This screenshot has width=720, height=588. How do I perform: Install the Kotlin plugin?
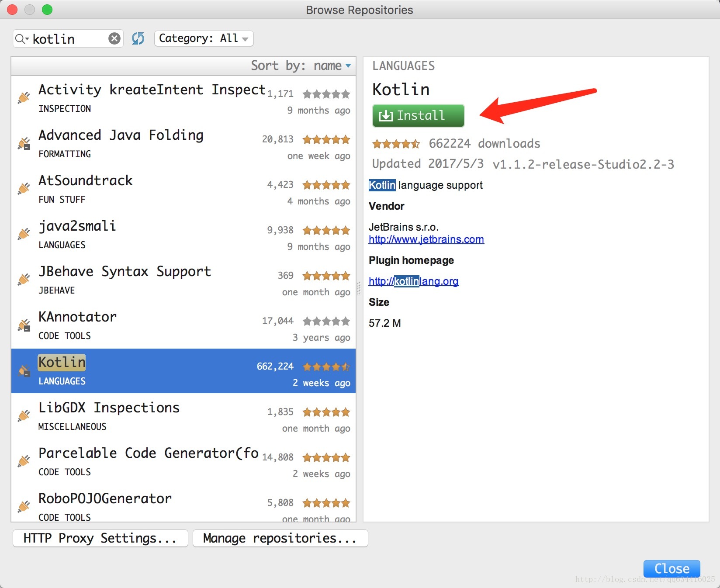click(418, 115)
